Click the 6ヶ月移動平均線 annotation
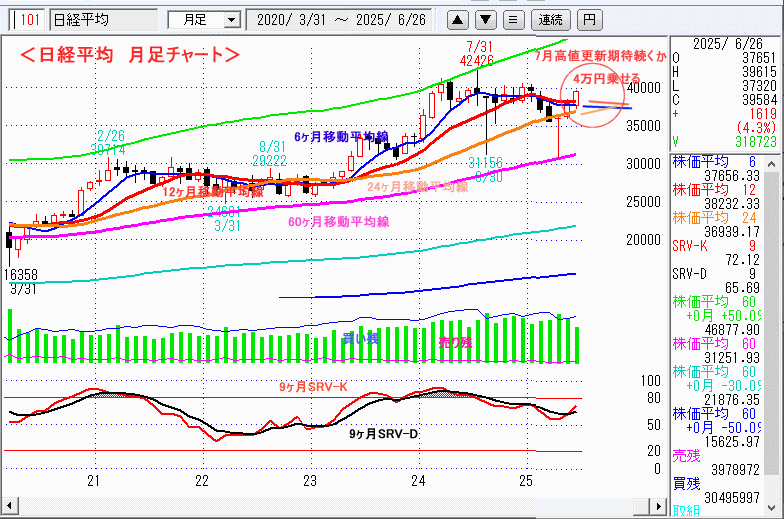784x519 pixels. [x=341, y=137]
